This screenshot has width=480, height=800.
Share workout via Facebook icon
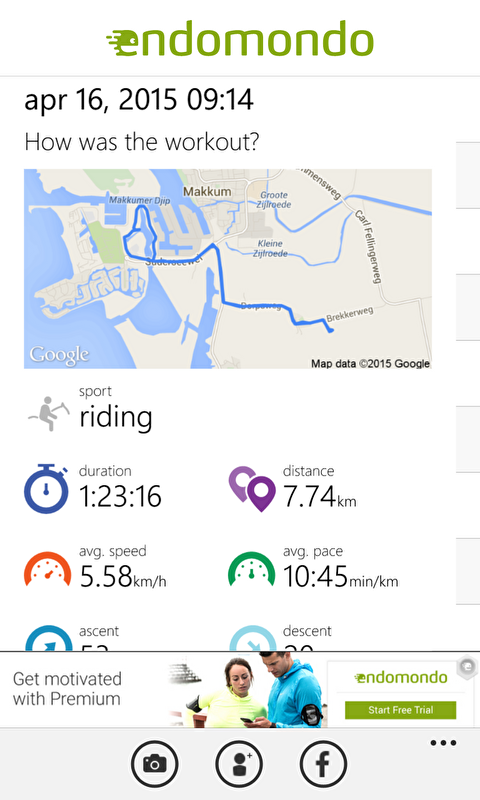click(323, 764)
